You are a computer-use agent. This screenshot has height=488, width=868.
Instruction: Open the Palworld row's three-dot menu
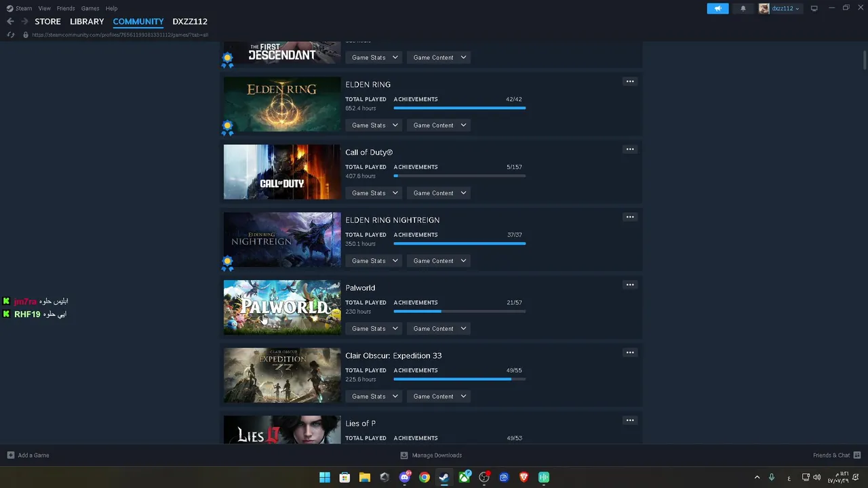tap(630, 285)
